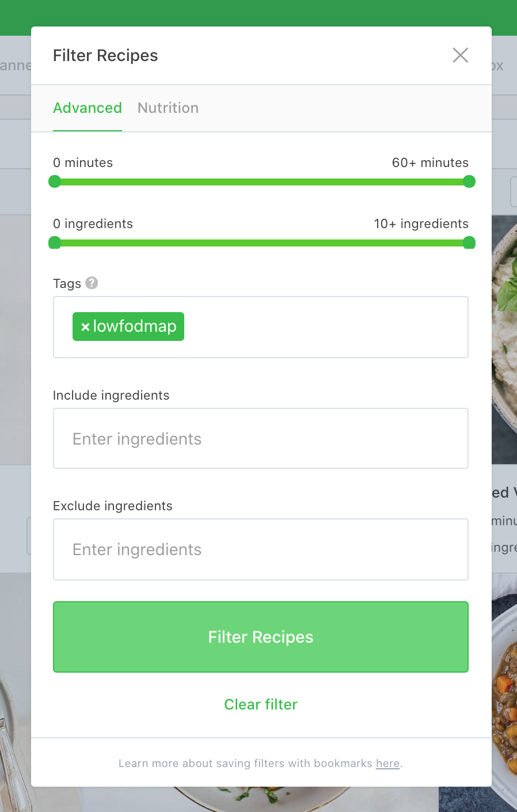
Task: Click the 60+ minutes slider handle
Action: click(x=469, y=181)
